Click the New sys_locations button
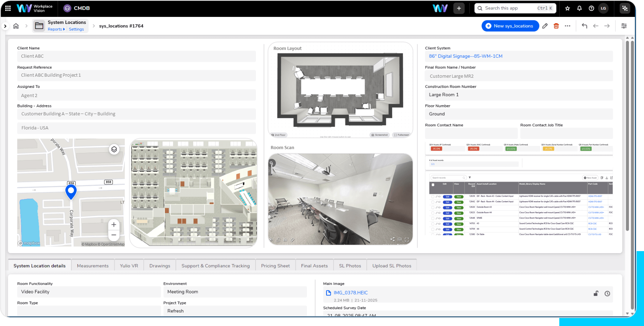644x326 pixels. pyautogui.click(x=510, y=26)
